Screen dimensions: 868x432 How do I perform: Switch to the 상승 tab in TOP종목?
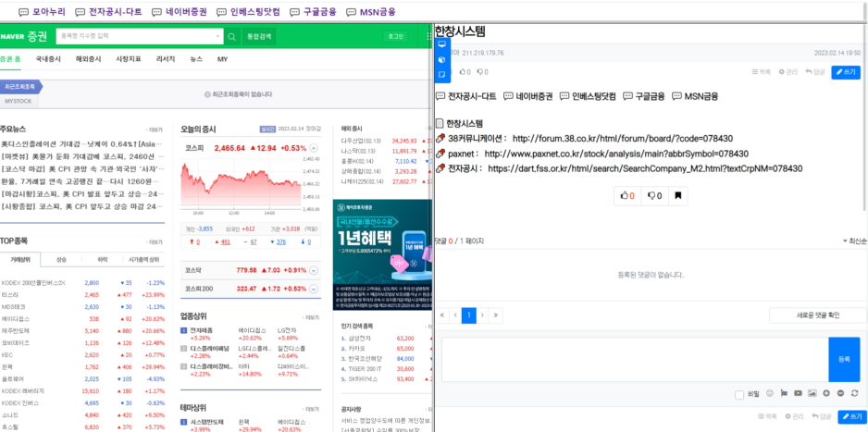[61, 259]
